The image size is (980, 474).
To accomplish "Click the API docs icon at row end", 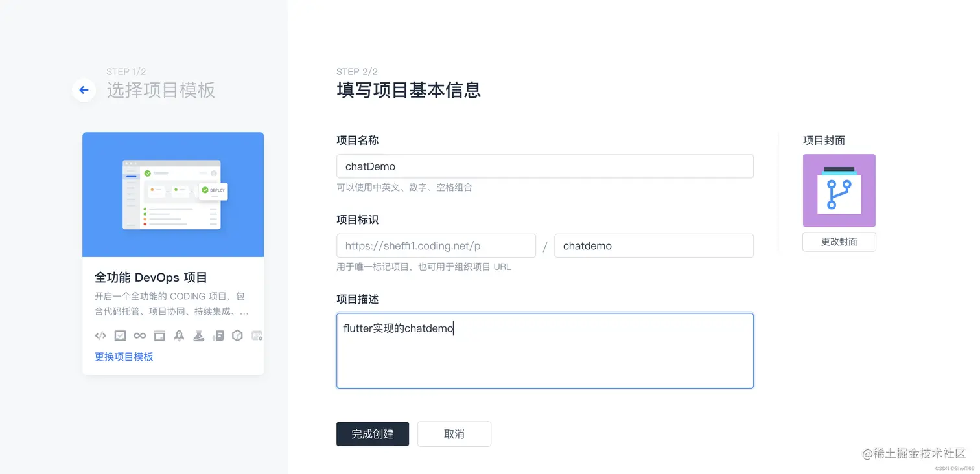I will (257, 335).
